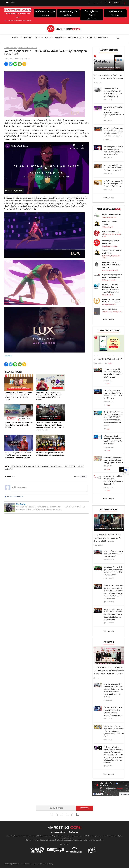Viewport: 129px width, 868px height.
Task: Expand the INSIGHT menu dropdown
Action: pos(49,38)
